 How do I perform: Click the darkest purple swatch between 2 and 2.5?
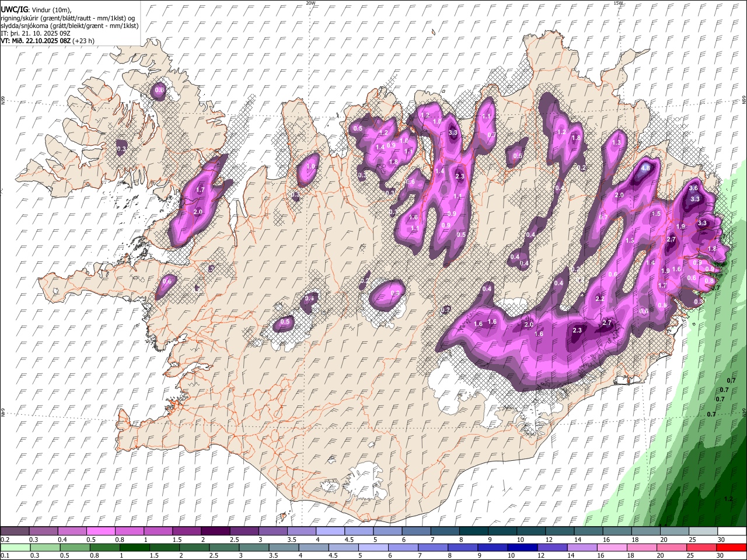pos(215,531)
